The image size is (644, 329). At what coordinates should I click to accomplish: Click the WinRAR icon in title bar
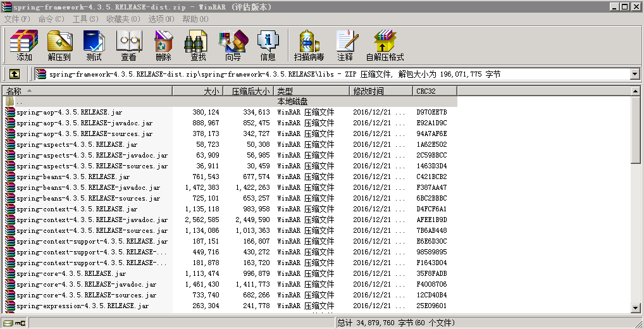coord(6,7)
